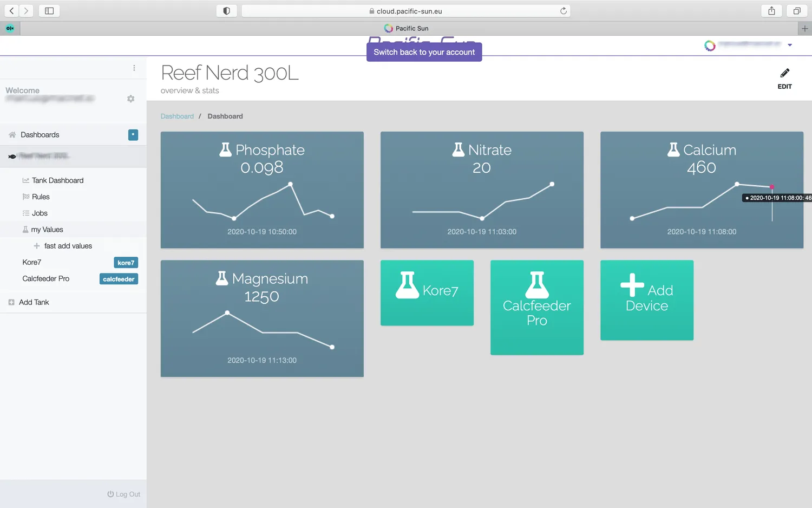Open a new tab with the plus icon
Screen dimensions: 812x508
[x=805, y=28]
